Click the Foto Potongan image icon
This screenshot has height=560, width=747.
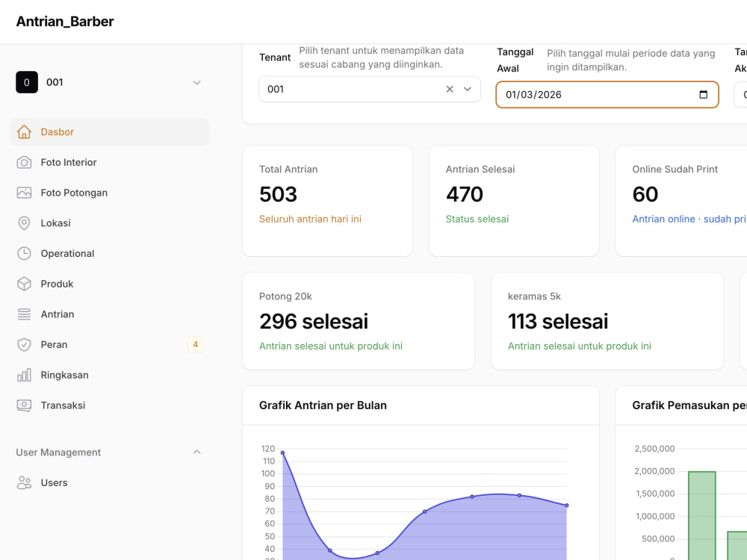click(x=24, y=193)
